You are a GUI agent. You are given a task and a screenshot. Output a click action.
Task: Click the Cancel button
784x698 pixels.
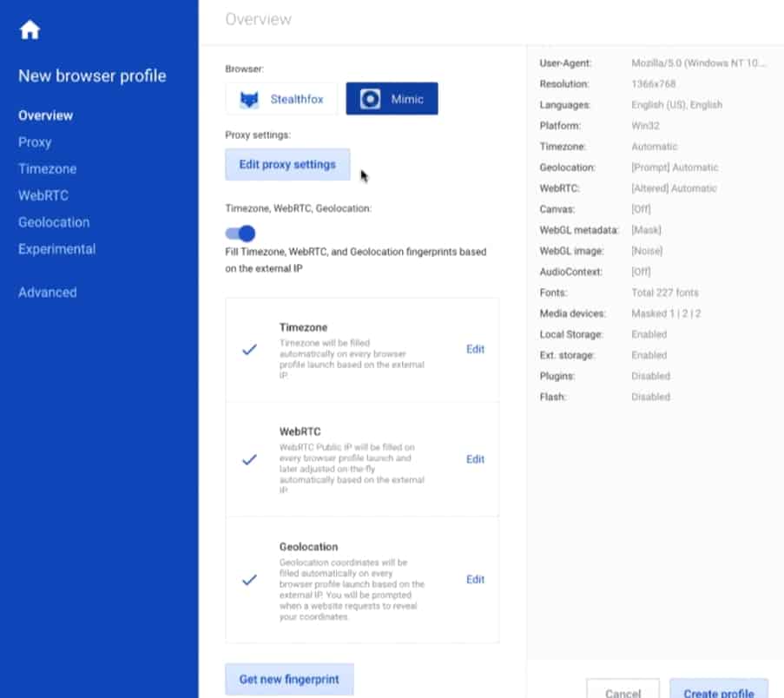click(x=623, y=690)
